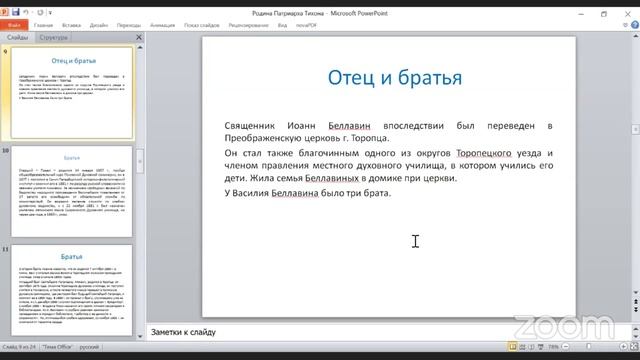Select the Слайды pane tab
This screenshot has height=360, width=640.
[18, 37]
